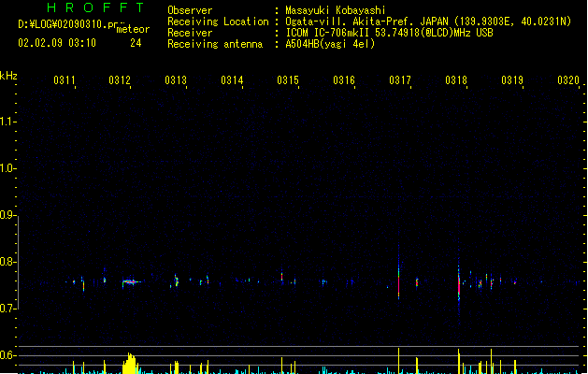Click the meteor label
The height and width of the screenshot is (374, 588).
tap(133, 29)
